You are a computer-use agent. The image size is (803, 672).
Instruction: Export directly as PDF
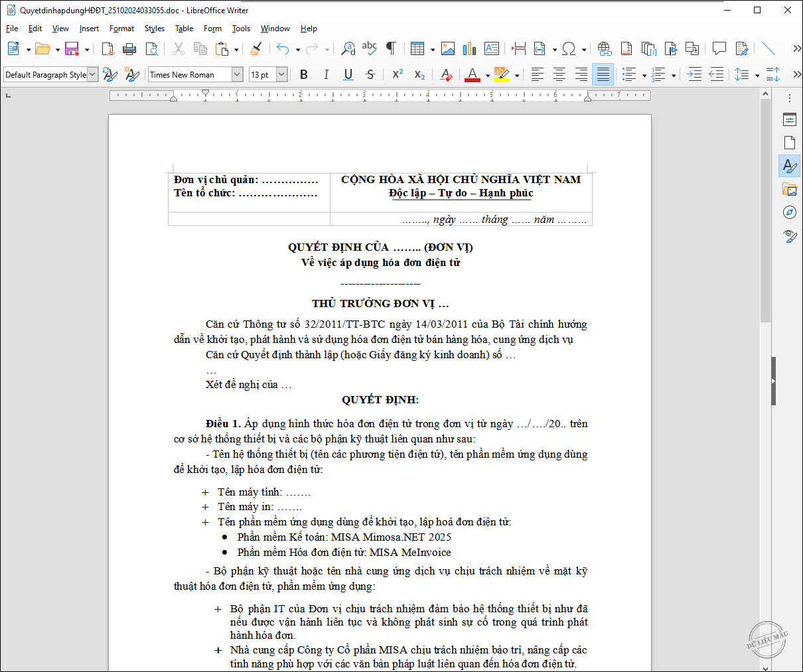[108, 48]
